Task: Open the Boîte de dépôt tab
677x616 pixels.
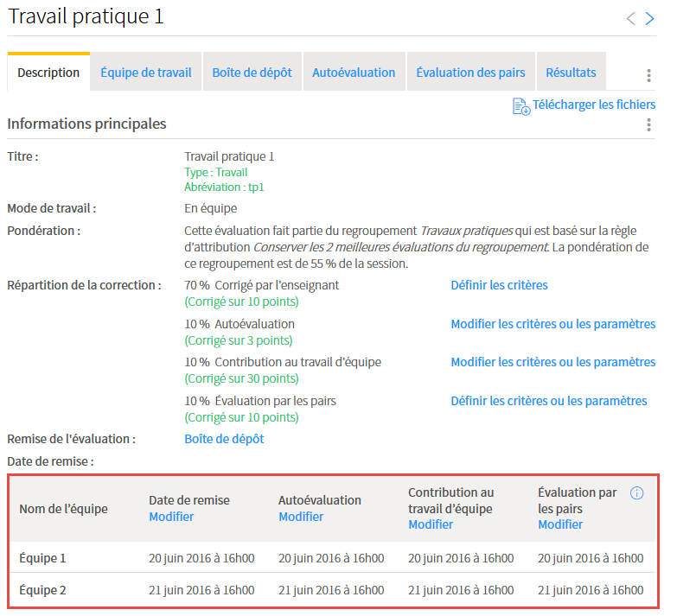Action: coord(252,73)
